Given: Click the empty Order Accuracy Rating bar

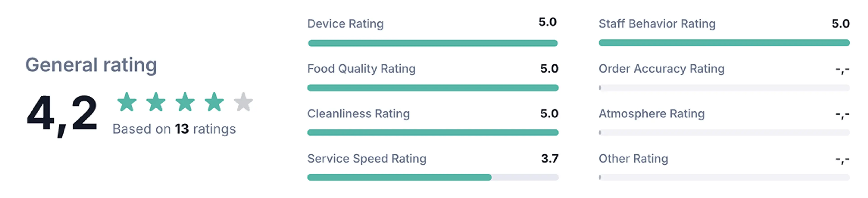Looking at the screenshot, I should 724,88.
